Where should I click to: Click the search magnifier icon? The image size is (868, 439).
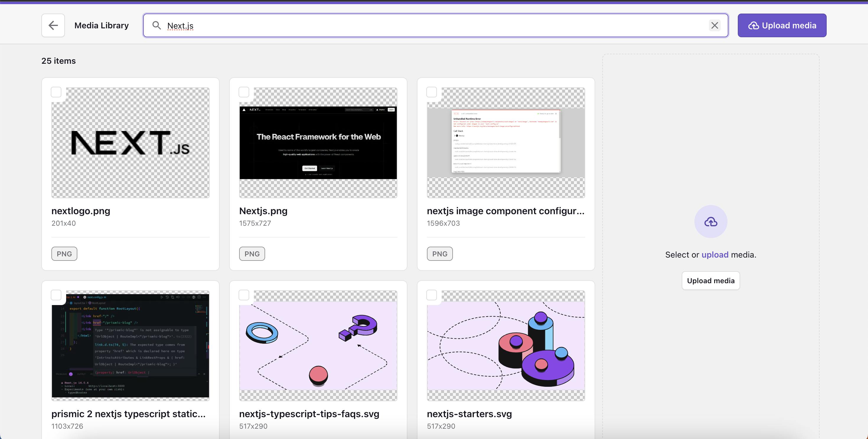[156, 25]
